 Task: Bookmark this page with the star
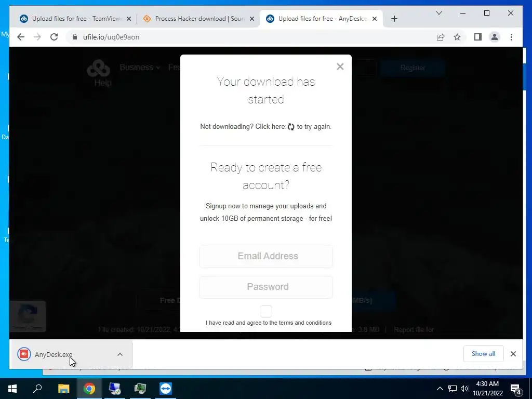pos(457,37)
